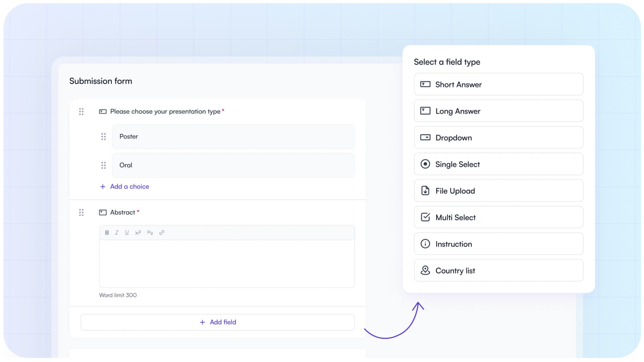Grab the drag handle beside Abstract
This screenshot has height=362, width=644.
(x=82, y=212)
